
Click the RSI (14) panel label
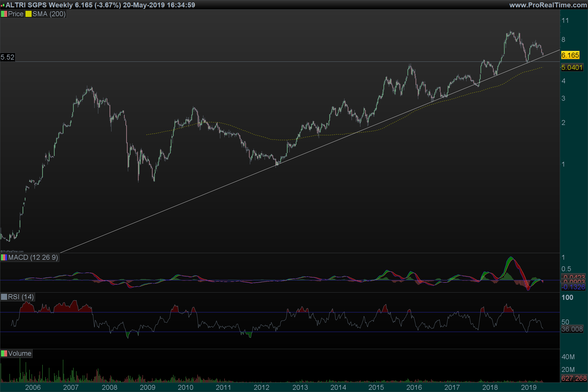tap(21, 297)
